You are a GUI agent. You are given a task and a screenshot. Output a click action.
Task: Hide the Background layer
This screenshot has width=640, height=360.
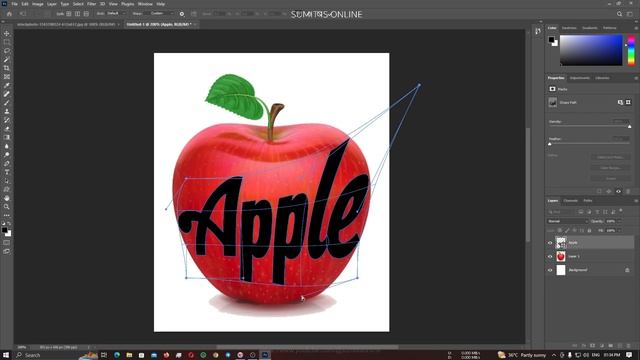click(x=550, y=270)
